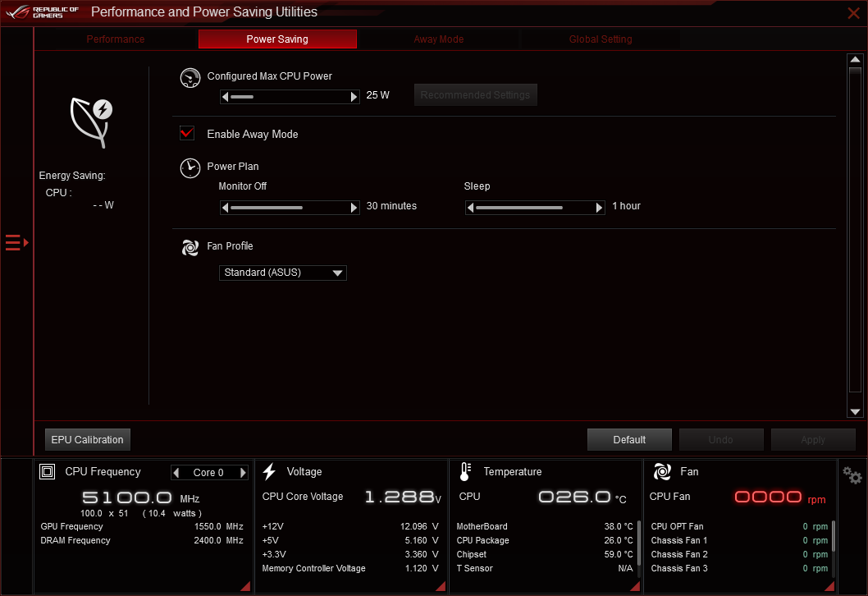868x596 pixels.
Task: Click the ROG Republic of Gamers logo
Action: 43,12
